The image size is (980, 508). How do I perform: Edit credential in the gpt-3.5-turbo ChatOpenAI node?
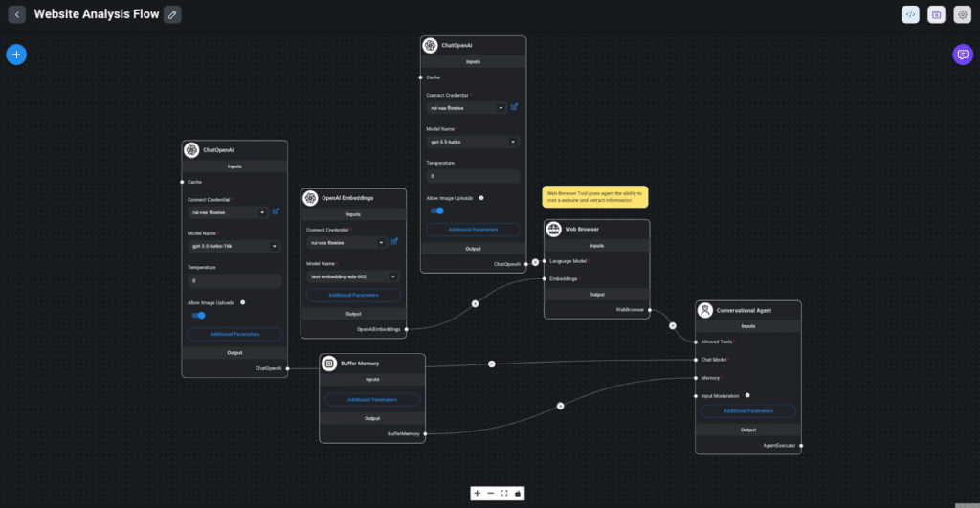pyautogui.click(x=514, y=107)
